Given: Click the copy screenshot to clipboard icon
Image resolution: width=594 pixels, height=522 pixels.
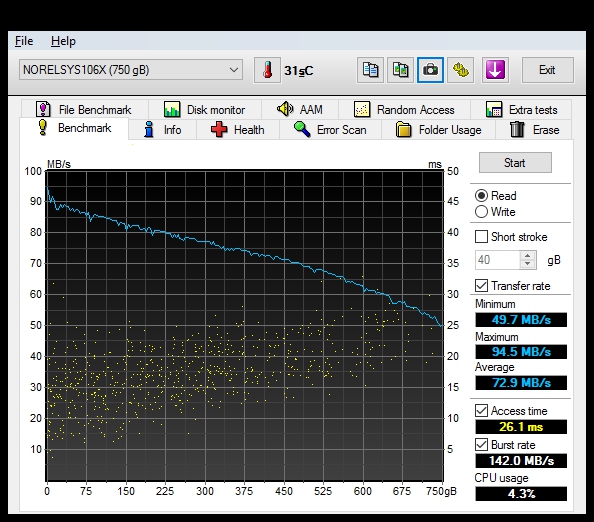Looking at the screenshot, I should 400,70.
